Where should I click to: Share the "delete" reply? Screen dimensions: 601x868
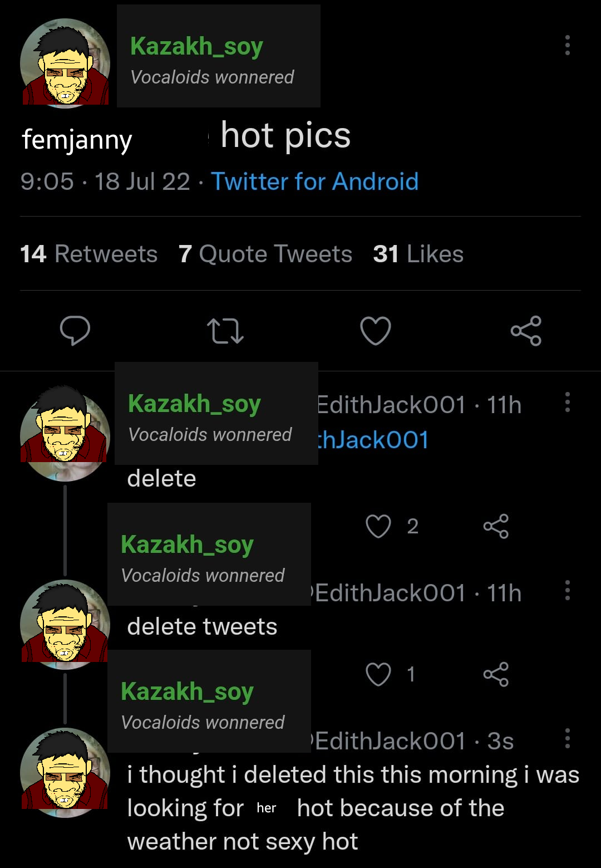(x=496, y=526)
